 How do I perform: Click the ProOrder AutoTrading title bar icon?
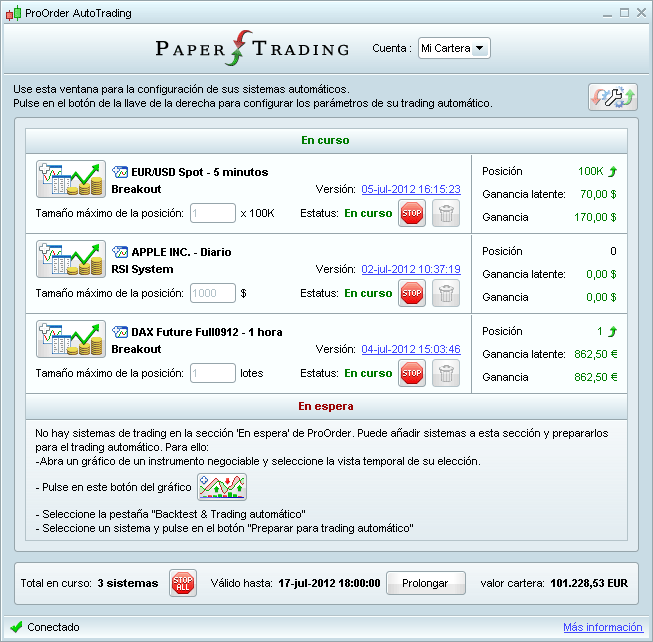(13, 13)
